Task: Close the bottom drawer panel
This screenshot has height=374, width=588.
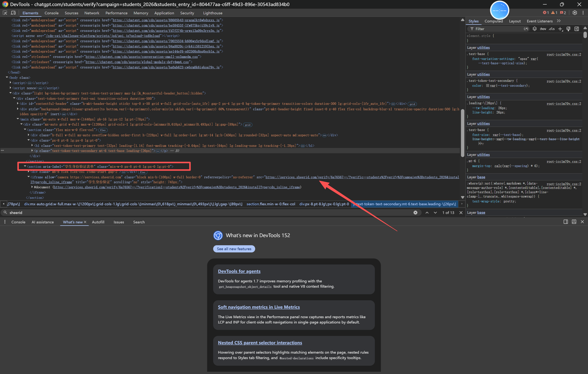Action: point(582,222)
